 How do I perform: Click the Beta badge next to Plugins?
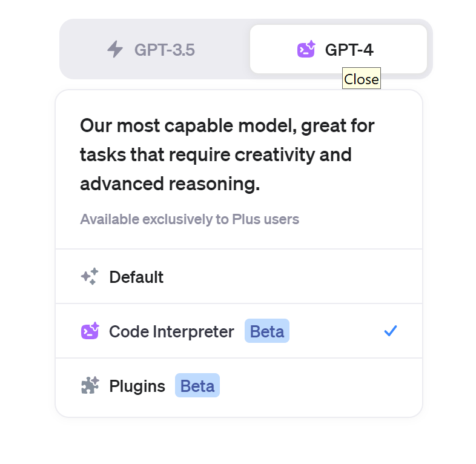pos(197,386)
